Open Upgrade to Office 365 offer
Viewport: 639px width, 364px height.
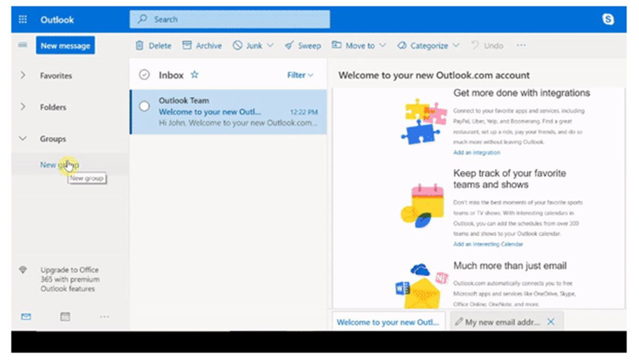(x=70, y=279)
